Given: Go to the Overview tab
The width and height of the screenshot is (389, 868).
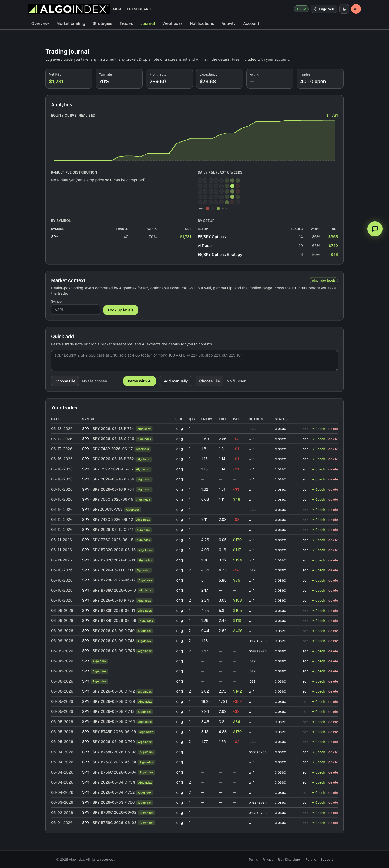Looking at the screenshot, I should (x=40, y=23).
